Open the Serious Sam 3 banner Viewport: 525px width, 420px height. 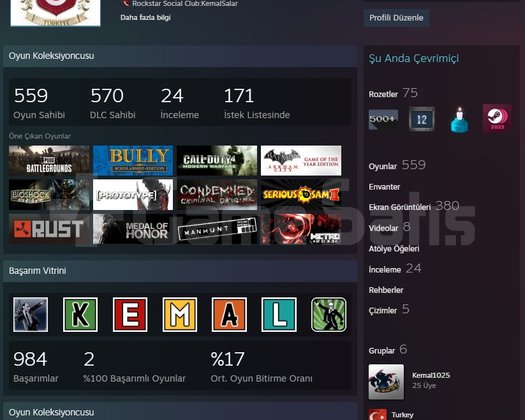[x=301, y=195]
